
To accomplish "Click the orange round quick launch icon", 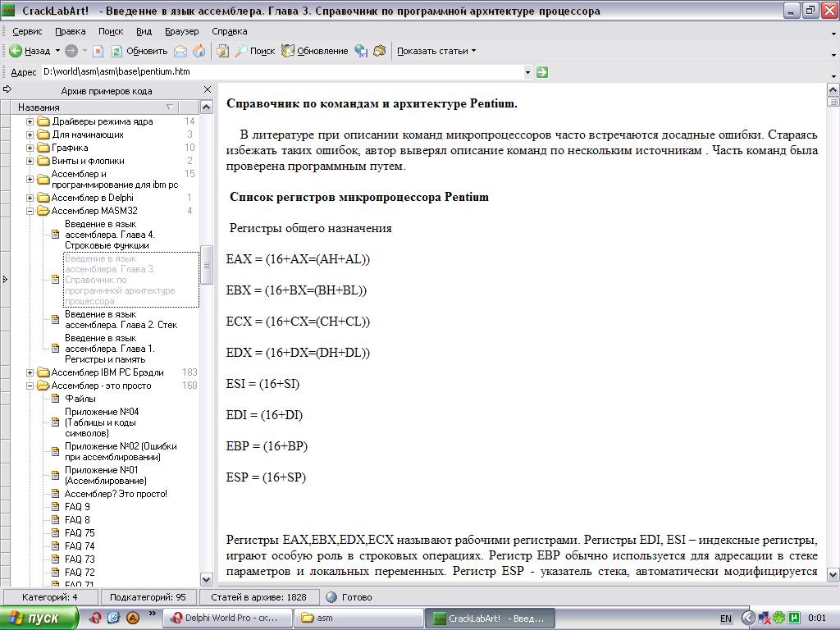I will click(132, 617).
